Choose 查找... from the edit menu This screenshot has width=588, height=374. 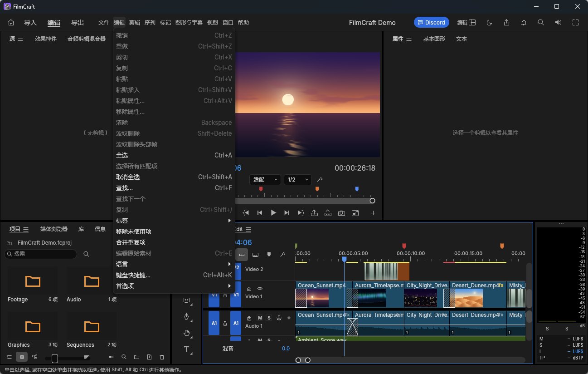[174, 188]
